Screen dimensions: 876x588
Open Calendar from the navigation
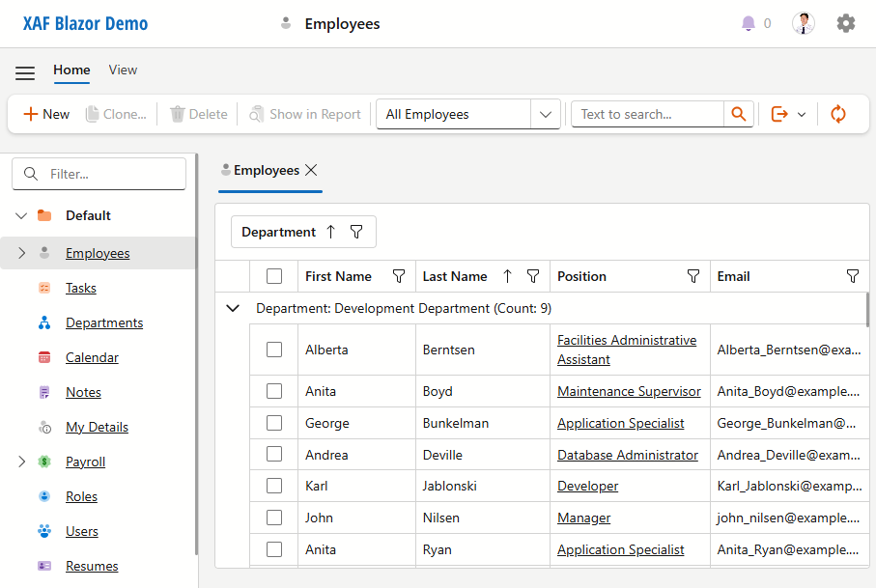click(x=92, y=357)
